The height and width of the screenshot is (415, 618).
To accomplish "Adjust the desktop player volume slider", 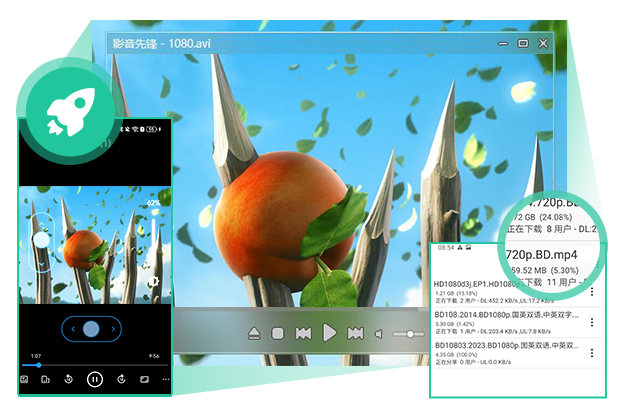I will (x=410, y=334).
